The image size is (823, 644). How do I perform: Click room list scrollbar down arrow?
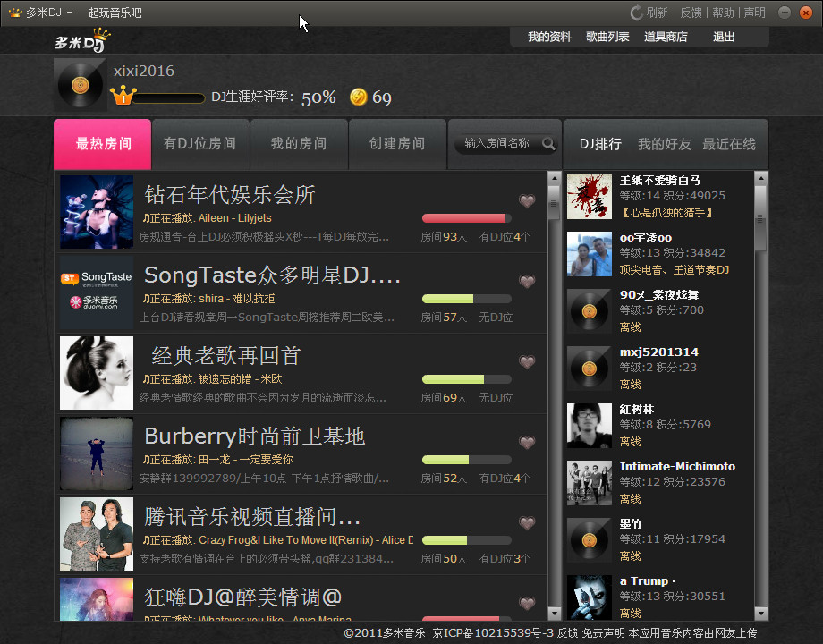[x=554, y=613]
